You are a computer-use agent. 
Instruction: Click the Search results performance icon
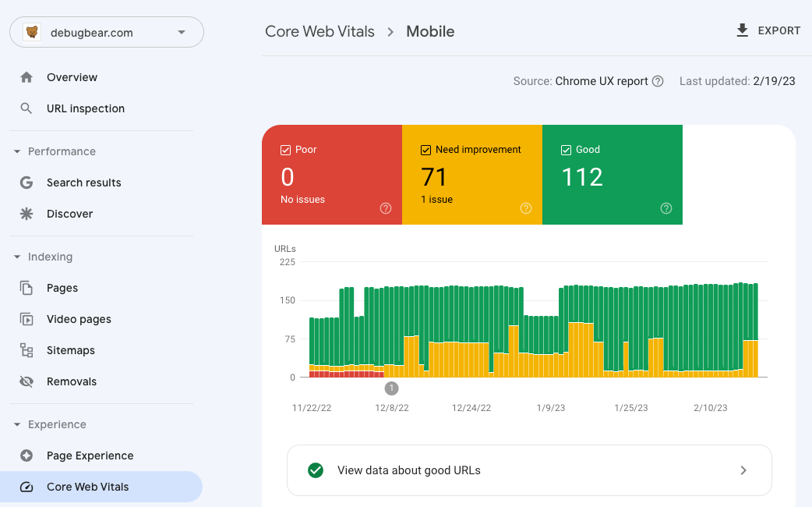[26, 183]
